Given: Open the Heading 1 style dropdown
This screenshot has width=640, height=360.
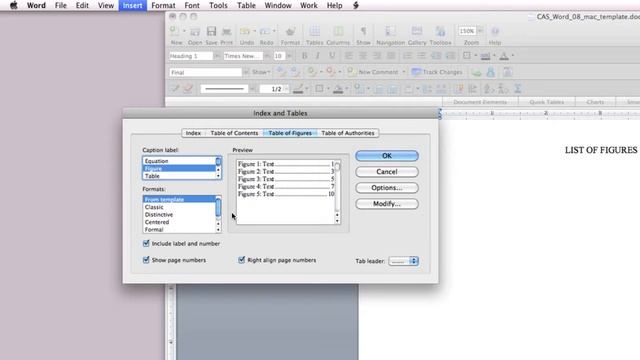Looking at the screenshot, I should pos(217,56).
